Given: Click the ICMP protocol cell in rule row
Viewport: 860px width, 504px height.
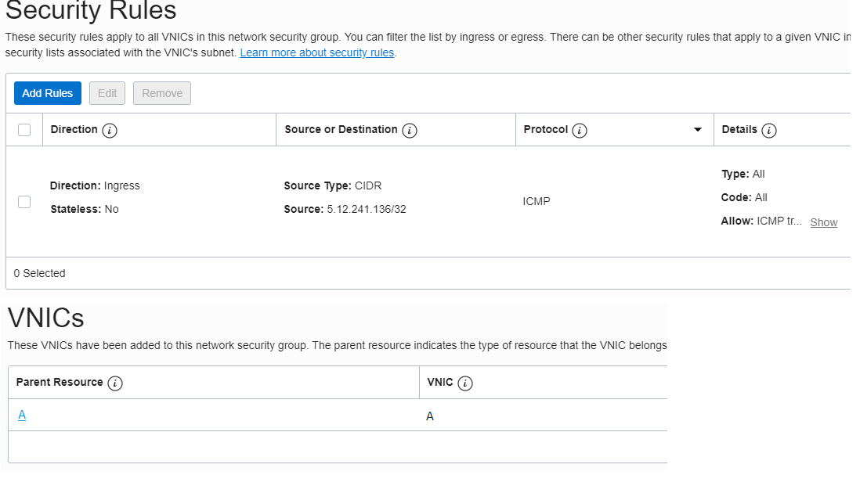Looking at the screenshot, I should coord(537,201).
